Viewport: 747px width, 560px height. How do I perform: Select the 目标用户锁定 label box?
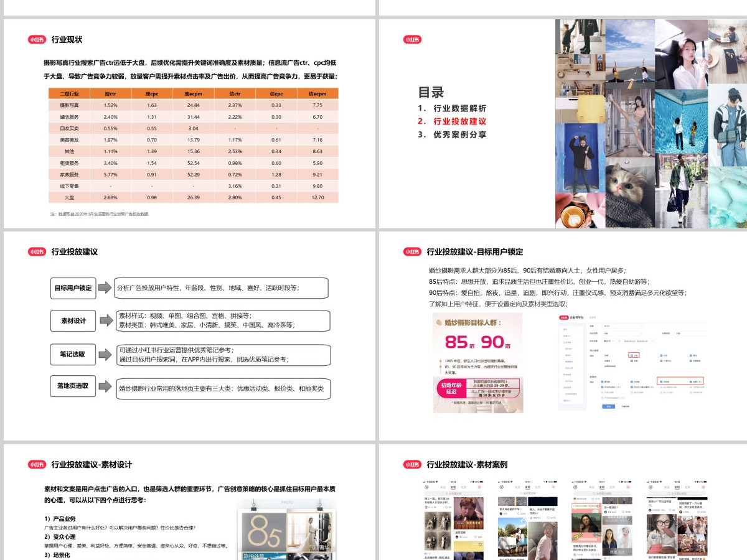click(x=73, y=288)
